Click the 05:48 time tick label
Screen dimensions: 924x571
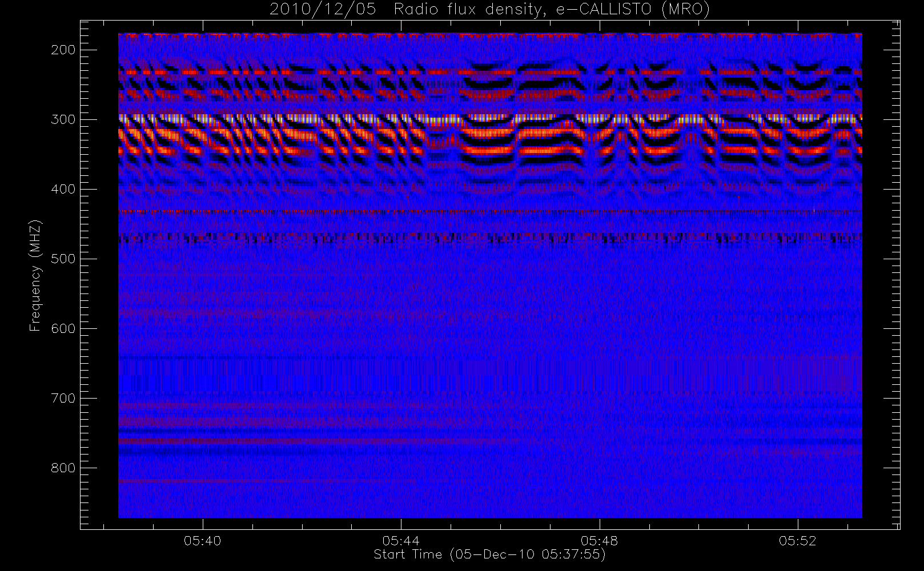(600, 541)
